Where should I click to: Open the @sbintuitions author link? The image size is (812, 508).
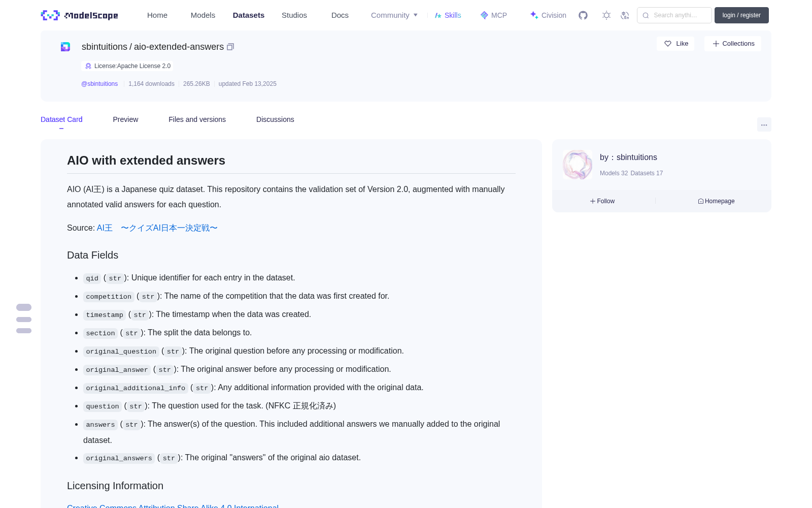[99, 84]
